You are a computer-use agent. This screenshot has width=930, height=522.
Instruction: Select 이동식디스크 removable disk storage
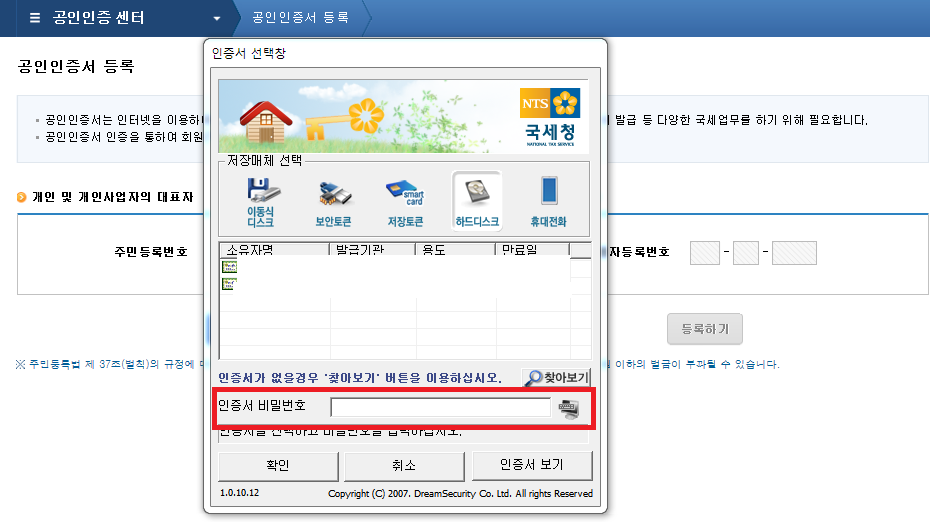pyautogui.click(x=260, y=200)
